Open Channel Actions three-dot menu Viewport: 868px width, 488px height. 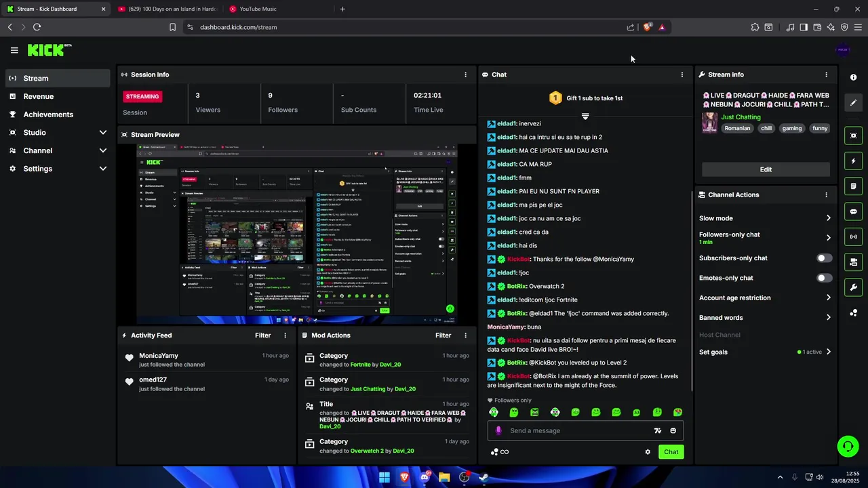pos(826,195)
